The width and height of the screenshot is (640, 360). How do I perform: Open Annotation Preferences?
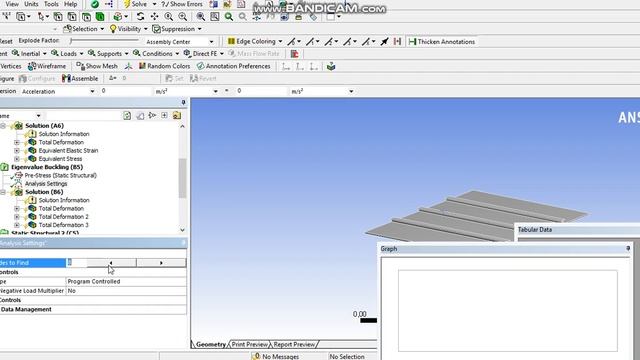(x=233, y=66)
